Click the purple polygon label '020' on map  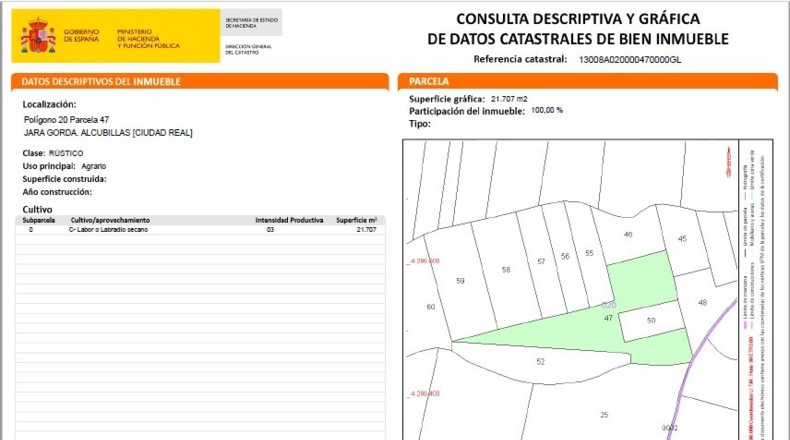tap(609, 305)
